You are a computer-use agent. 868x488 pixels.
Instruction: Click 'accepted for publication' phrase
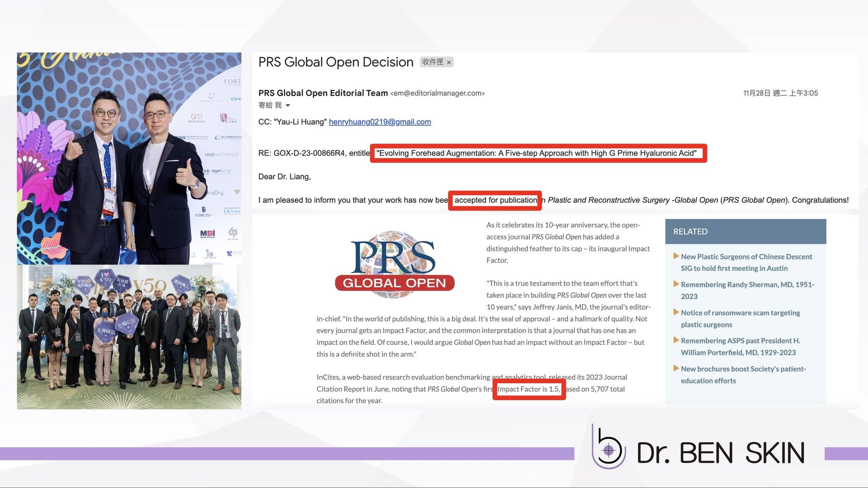[495, 200]
